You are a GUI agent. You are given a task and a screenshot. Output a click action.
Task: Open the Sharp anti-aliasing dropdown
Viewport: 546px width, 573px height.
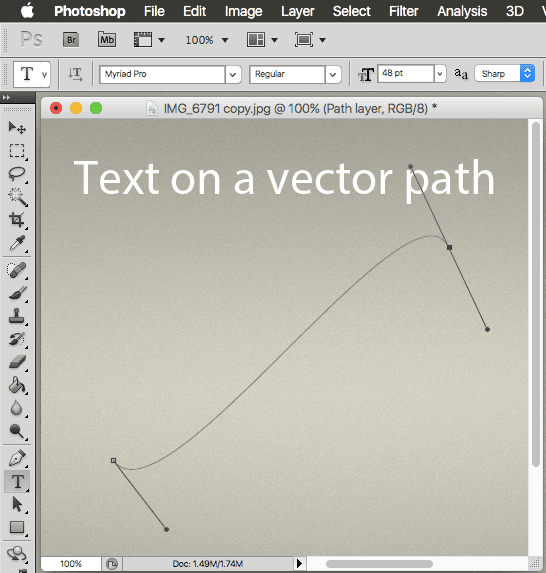pos(504,73)
